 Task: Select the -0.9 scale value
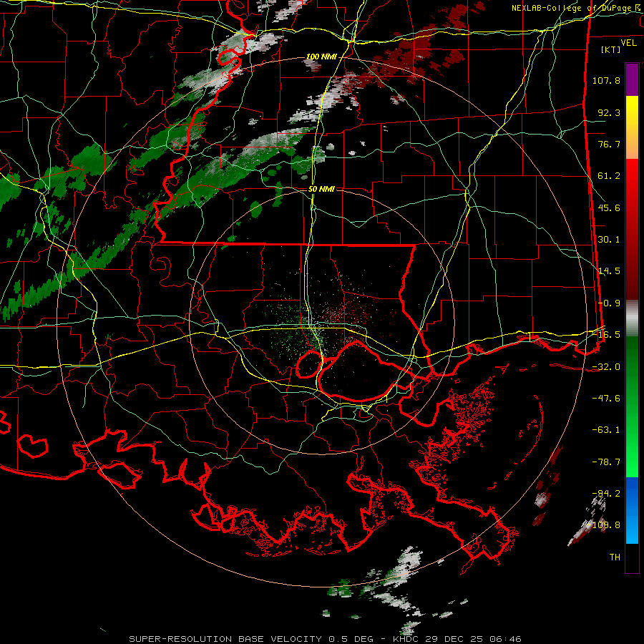coord(609,303)
